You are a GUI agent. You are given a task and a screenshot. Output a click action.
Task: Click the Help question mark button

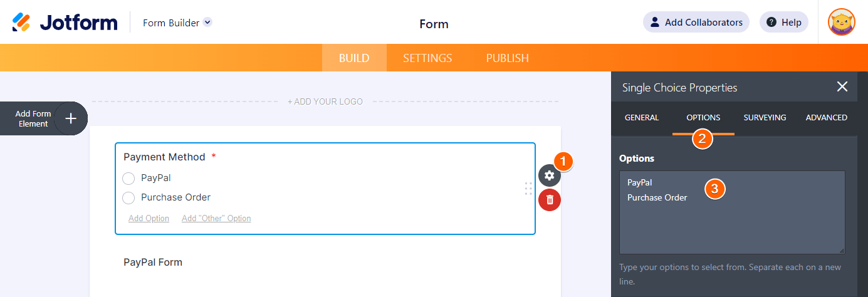[784, 23]
